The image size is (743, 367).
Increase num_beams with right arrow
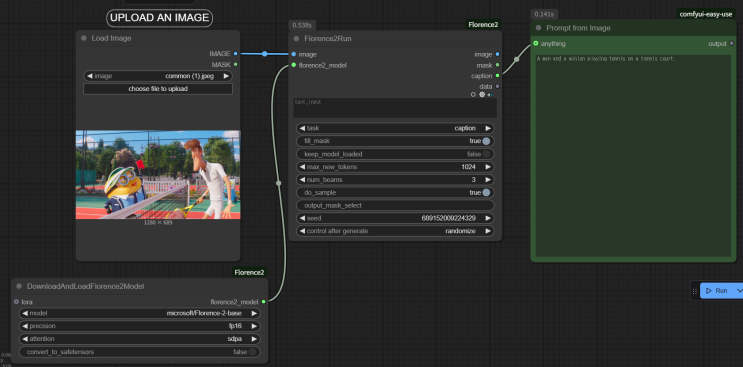click(x=488, y=180)
